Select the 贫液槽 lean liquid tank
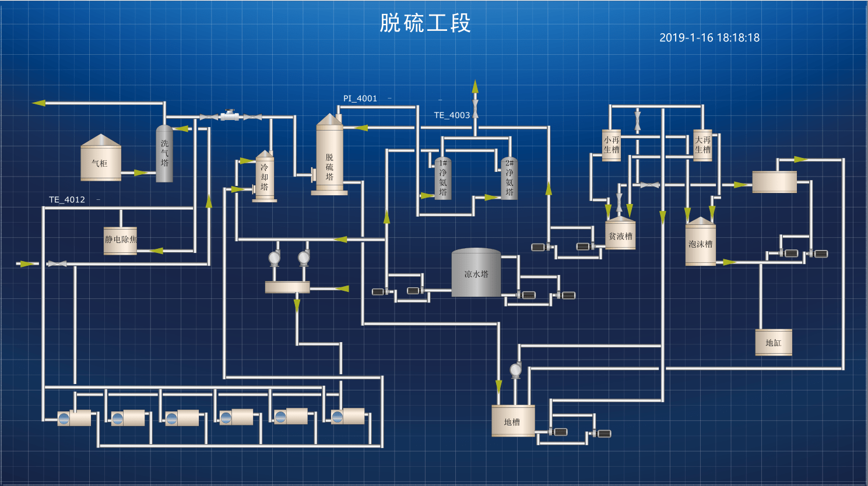 click(620, 234)
